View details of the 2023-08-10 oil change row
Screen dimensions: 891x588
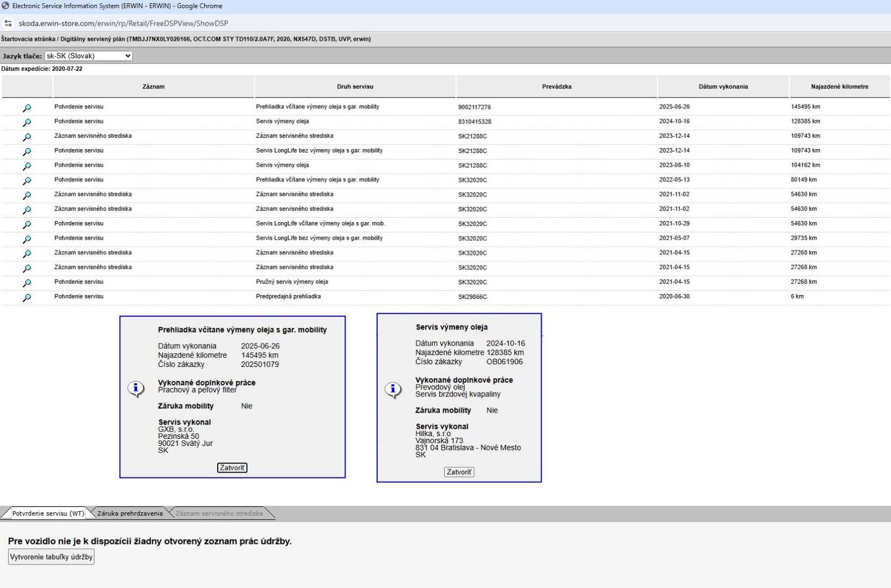(x=27, y=166)
